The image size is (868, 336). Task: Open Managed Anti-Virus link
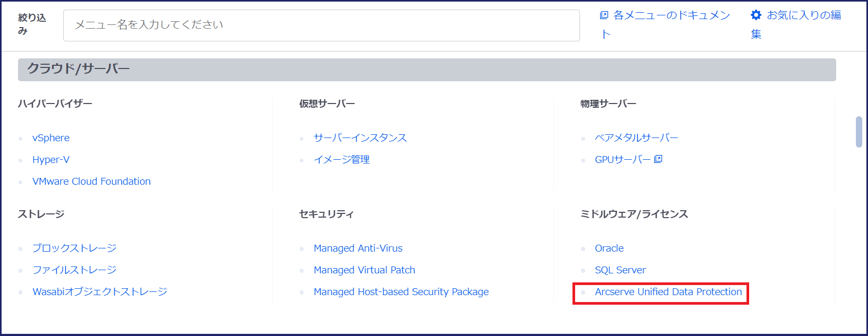tap(358, 248)
